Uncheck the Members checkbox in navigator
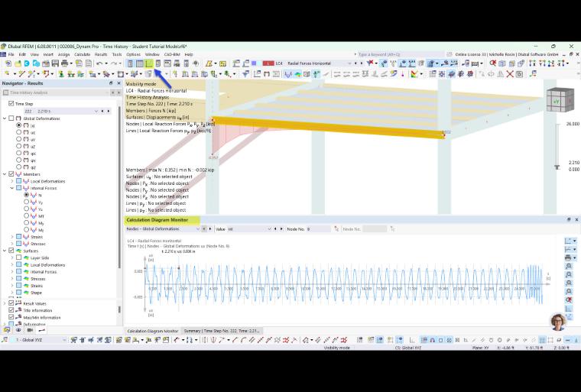Viewport: 581px width, 392px height. (x=11, y=174)
